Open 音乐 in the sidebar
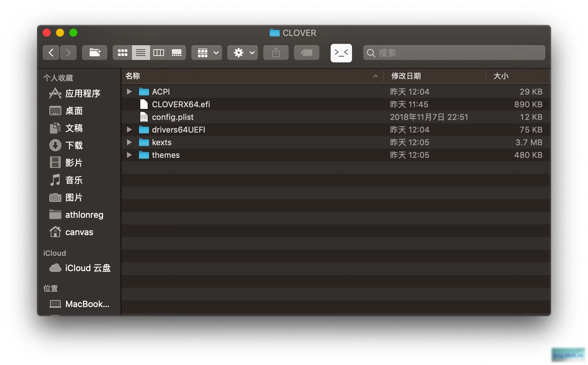 click(79, 180)
